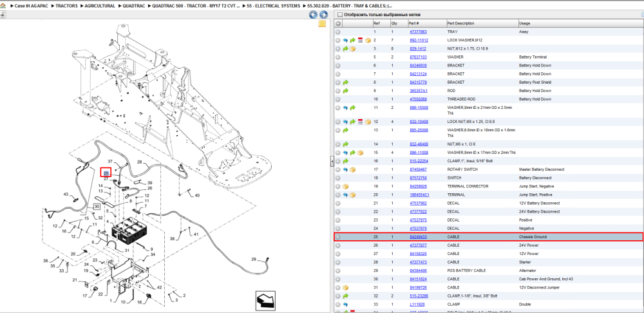Show previous diagram with the left arrow

point(313,15)
